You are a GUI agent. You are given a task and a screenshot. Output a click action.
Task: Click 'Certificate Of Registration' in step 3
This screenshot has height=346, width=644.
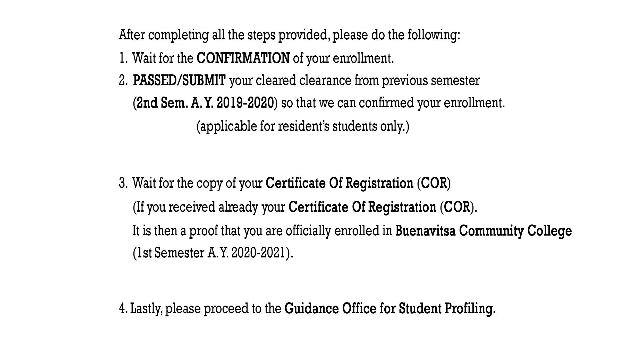tap(339, 183)
